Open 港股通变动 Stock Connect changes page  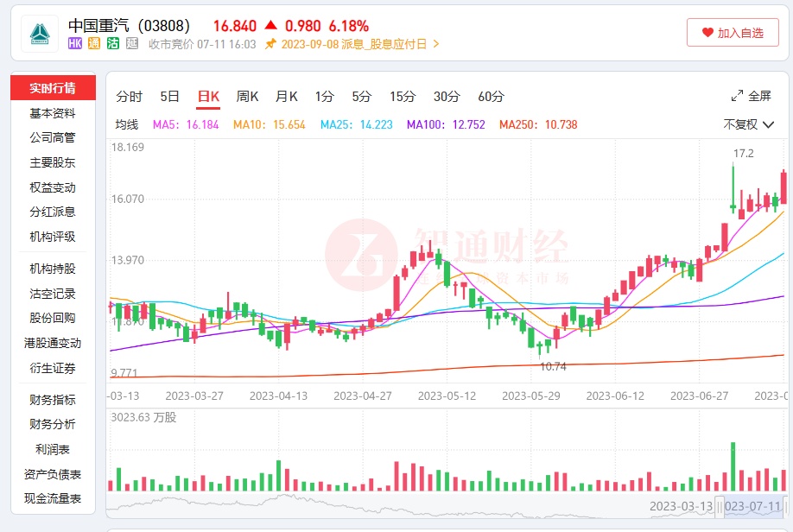pyautogui.click(x=53, y=344)
